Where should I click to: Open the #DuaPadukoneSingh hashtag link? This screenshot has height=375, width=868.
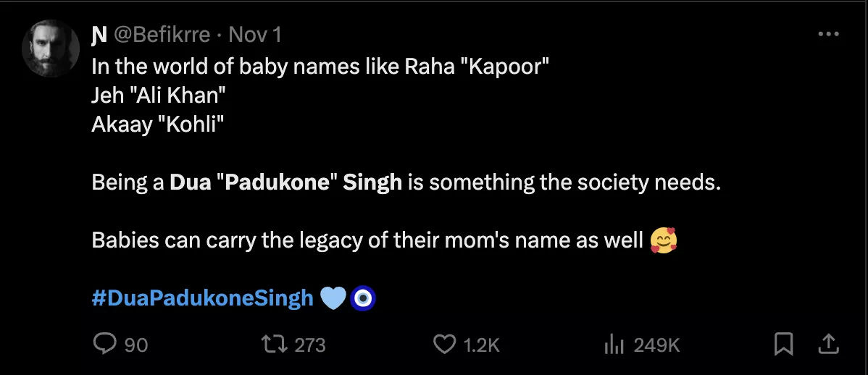tap(202, 298)
